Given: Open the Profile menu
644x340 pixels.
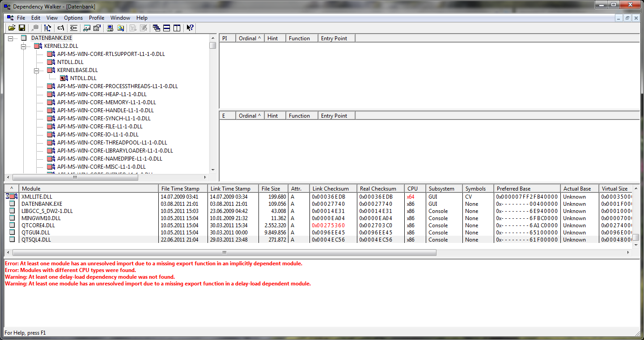Looking at the screenshot, I should coord(96,18).
